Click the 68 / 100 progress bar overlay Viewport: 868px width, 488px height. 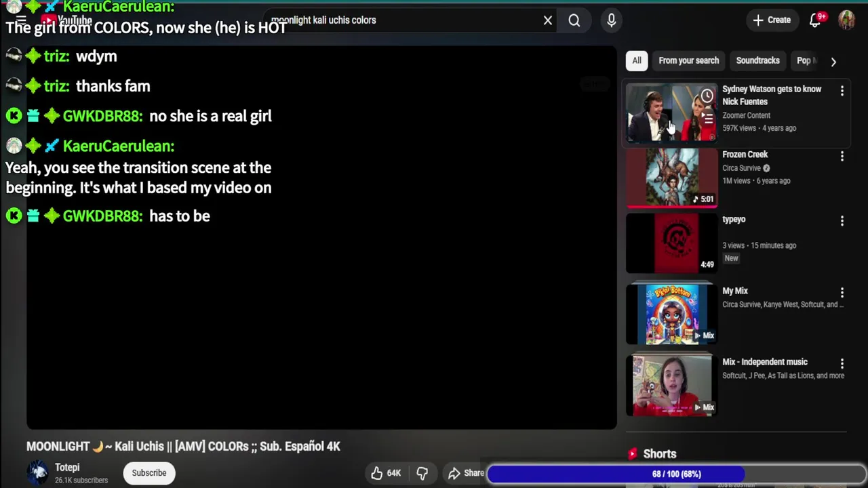pos(677,474)
